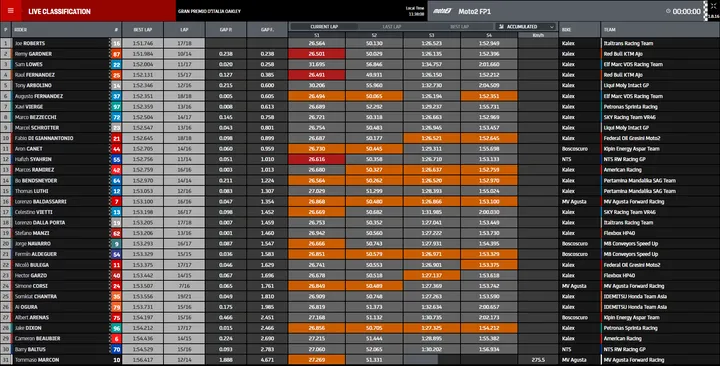
Task: Click the TEAM column header
Action: click(660, 30)
